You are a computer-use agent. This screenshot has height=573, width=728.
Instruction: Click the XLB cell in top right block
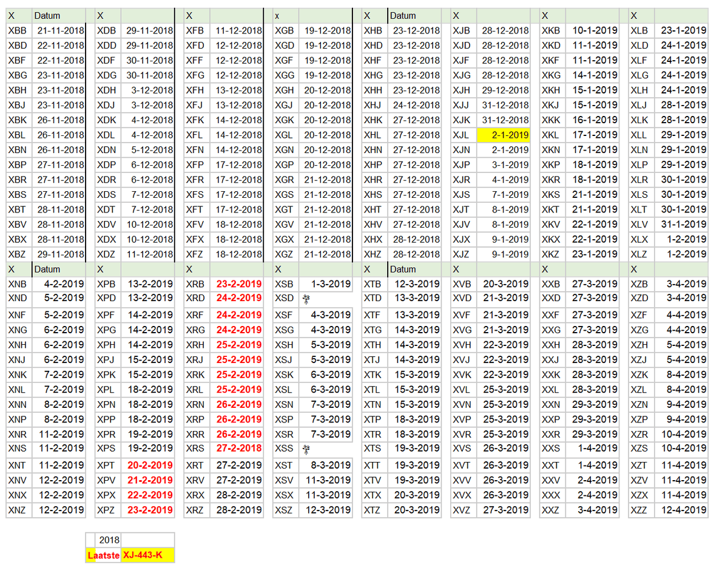point(640,30)
